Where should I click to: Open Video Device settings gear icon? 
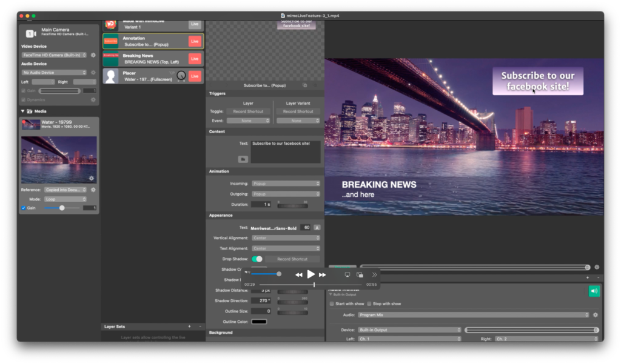click(x=94, y=55)
